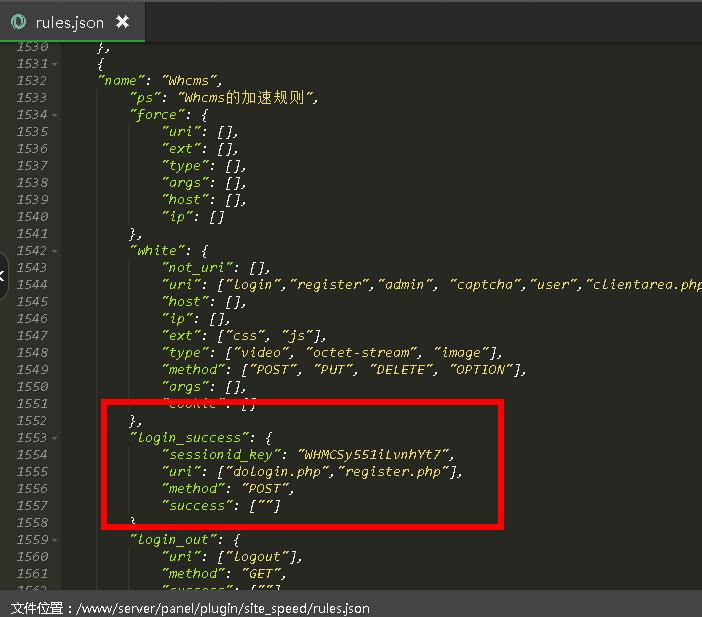702x617 pixels.
Task: Click "user" value in white uri list
Action: click(556, 285)
